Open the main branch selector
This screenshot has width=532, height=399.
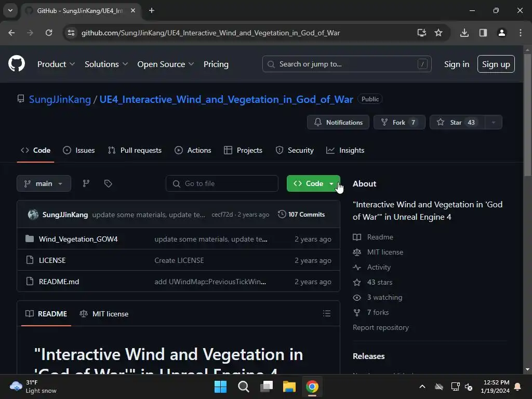coord(44,183)
